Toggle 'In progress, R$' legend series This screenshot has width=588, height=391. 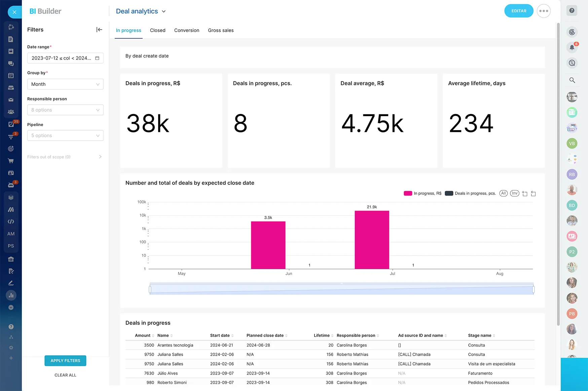(422, 193)
